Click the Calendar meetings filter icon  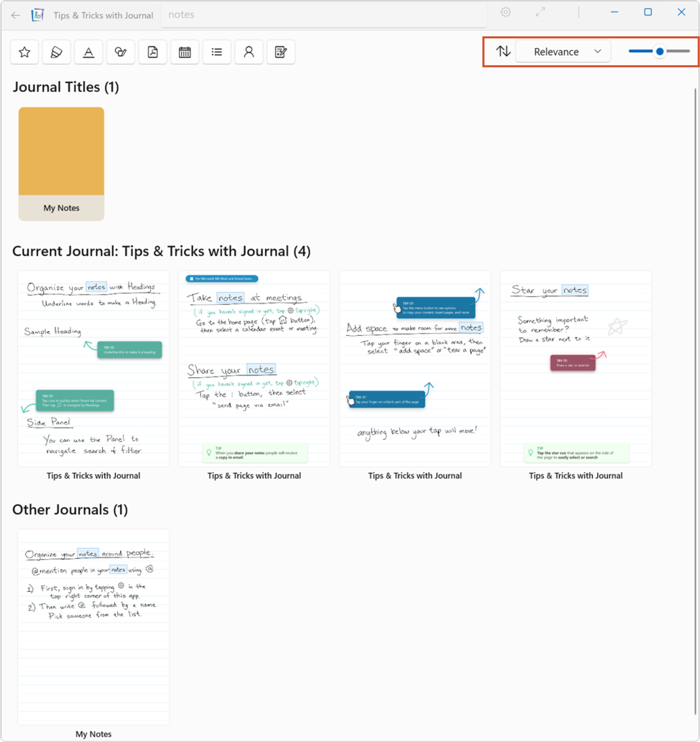tap(185, 52)
